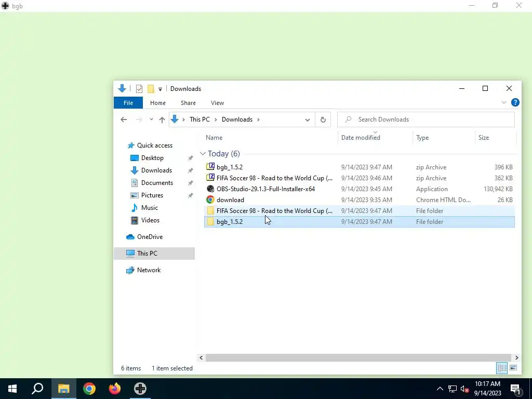Screen dimensions: 532x399
Task: Select Quick access in the navigation pane
Action: click(x=154, y=145)
